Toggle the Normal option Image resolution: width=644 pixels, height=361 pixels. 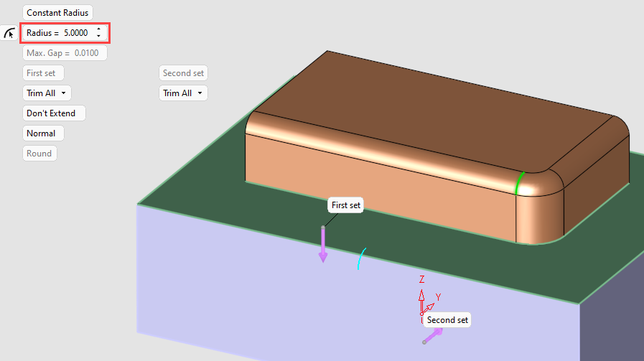point(43,133)
